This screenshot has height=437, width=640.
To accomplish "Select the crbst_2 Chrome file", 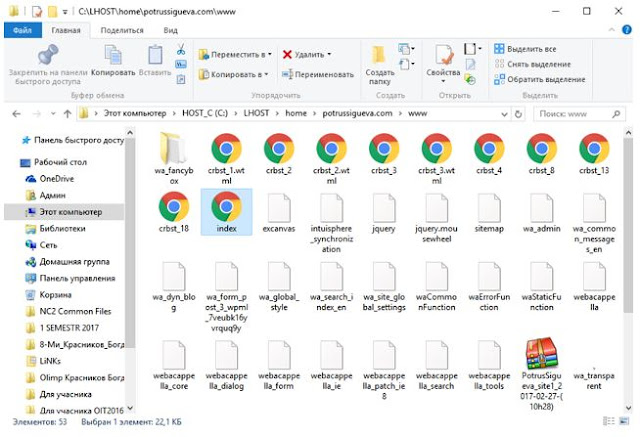I will (x=279, y=154).
